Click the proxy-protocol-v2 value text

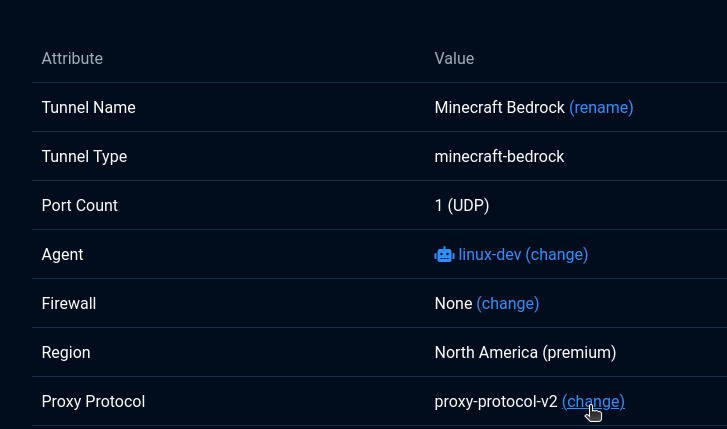click(496, 402)
